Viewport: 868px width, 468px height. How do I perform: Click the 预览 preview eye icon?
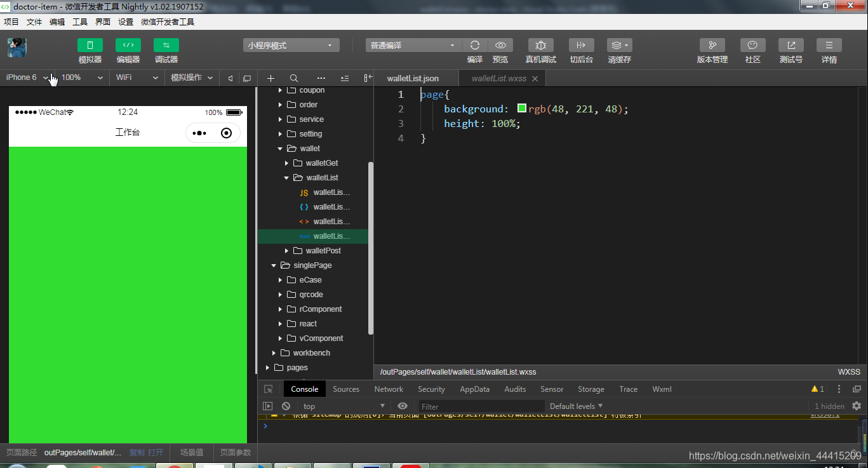(500, 45)
